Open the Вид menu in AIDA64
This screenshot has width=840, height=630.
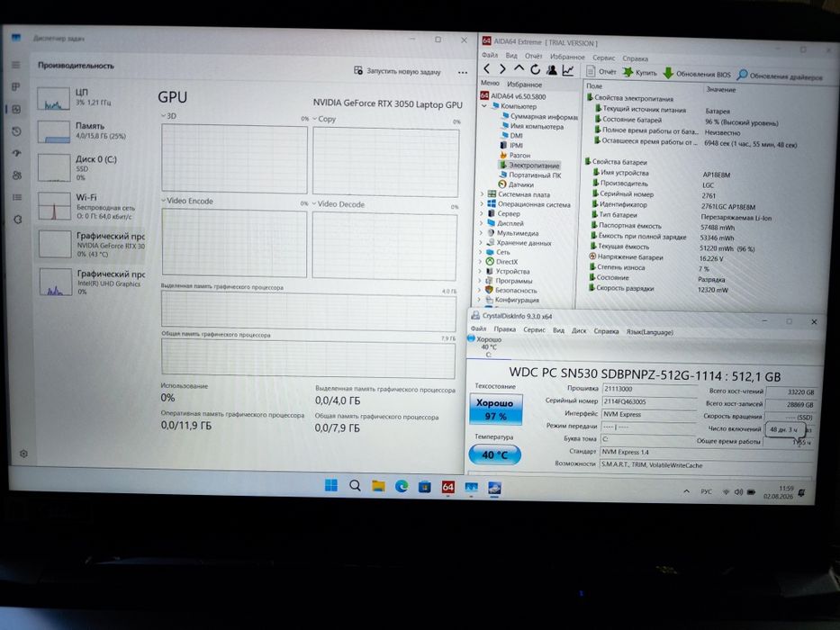tap(511, 55)
